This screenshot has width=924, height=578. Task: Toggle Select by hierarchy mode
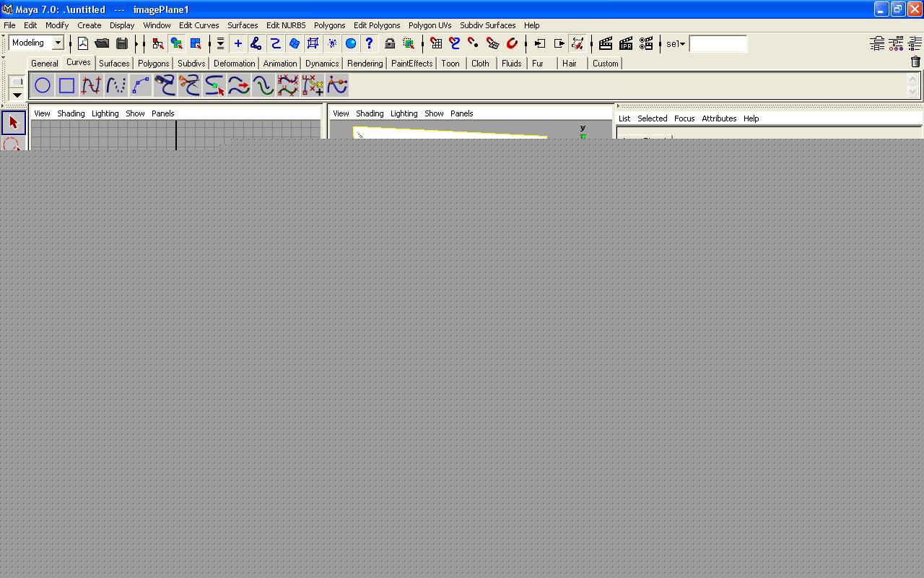pyautogui.click(x=157, y=43)
